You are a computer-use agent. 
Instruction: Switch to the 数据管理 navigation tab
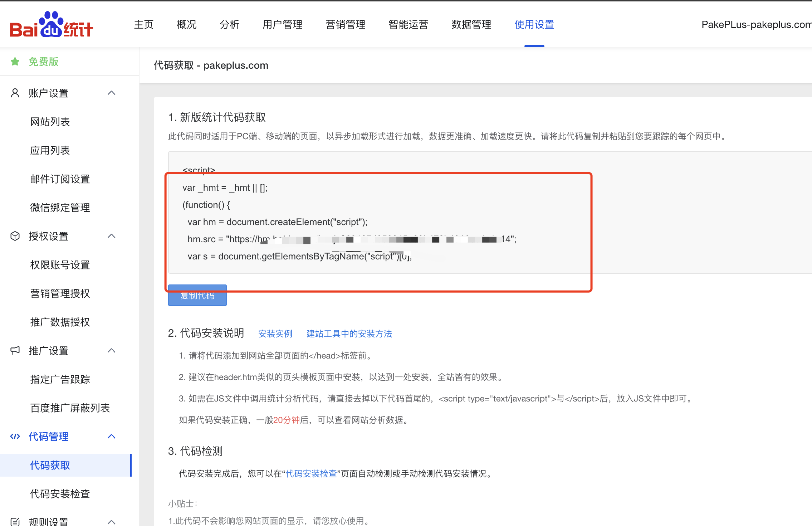(471, 24)
